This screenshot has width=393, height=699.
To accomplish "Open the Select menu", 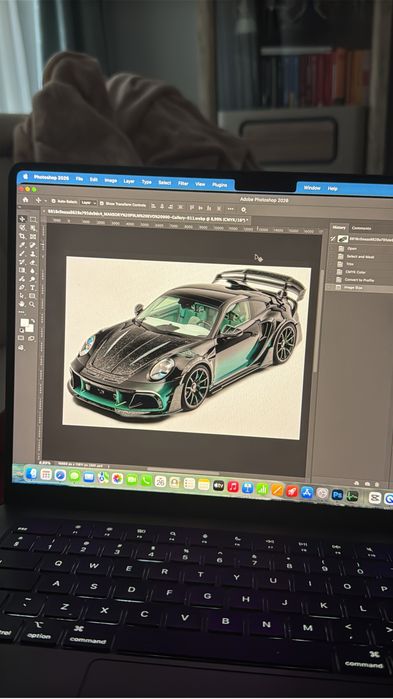I will point(164,182).
